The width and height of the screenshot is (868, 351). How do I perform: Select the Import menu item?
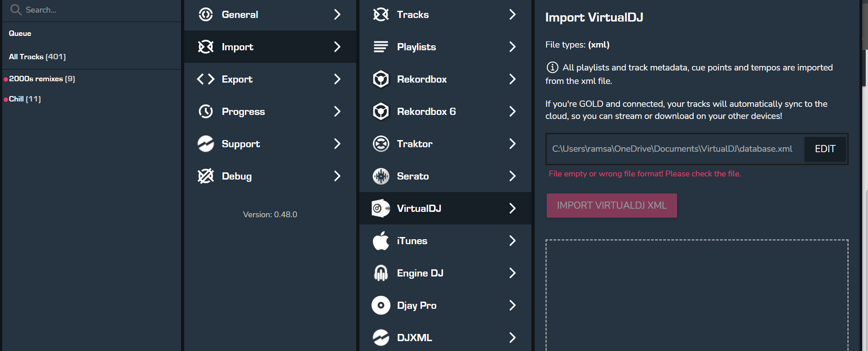click(270, 47)
